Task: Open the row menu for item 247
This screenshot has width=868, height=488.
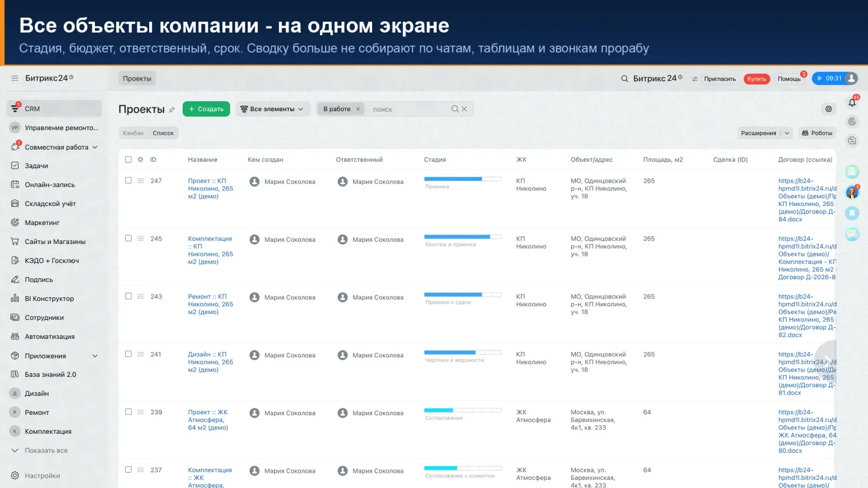Action: pyautogui.click(x=141, y=181)
